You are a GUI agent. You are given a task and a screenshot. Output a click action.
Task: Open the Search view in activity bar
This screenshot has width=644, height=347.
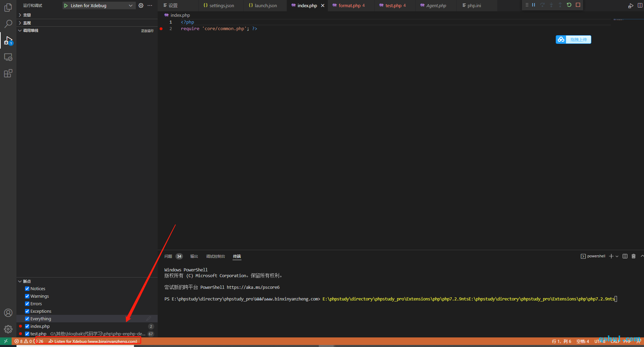(8, 24)
